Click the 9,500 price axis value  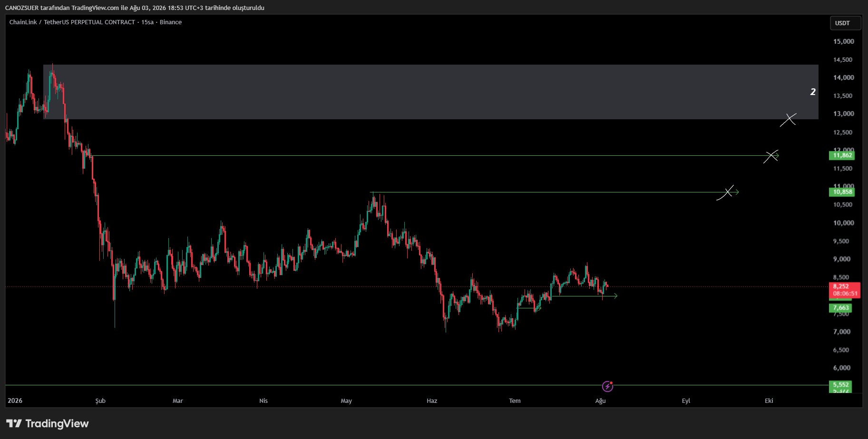tap(841, 241)
